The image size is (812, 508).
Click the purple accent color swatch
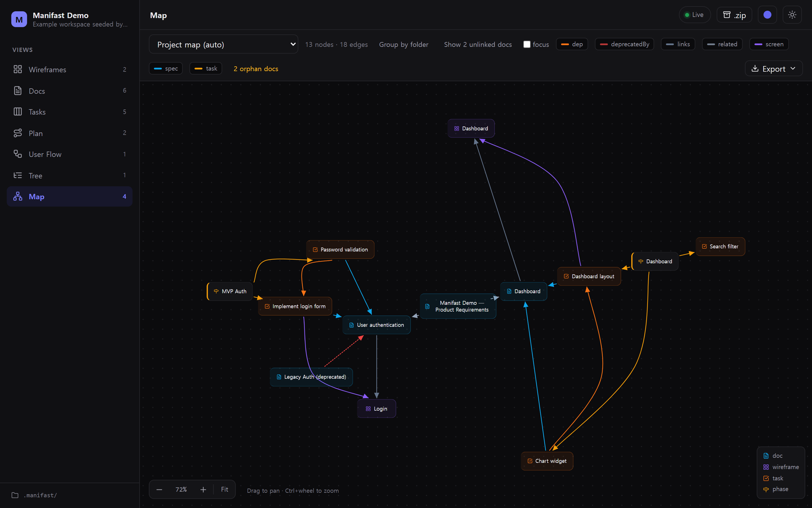[767, 15]
